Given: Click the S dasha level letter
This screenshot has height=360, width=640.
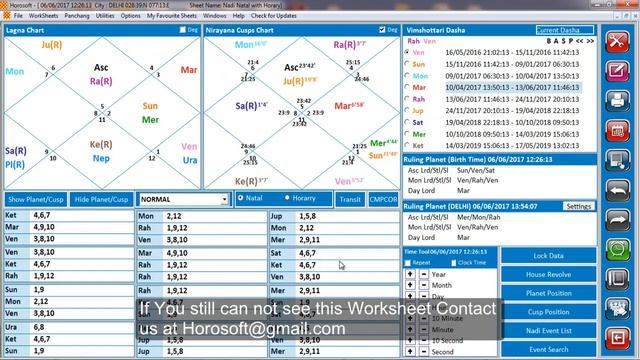Looking at the screenshot, I should (563, 41).
